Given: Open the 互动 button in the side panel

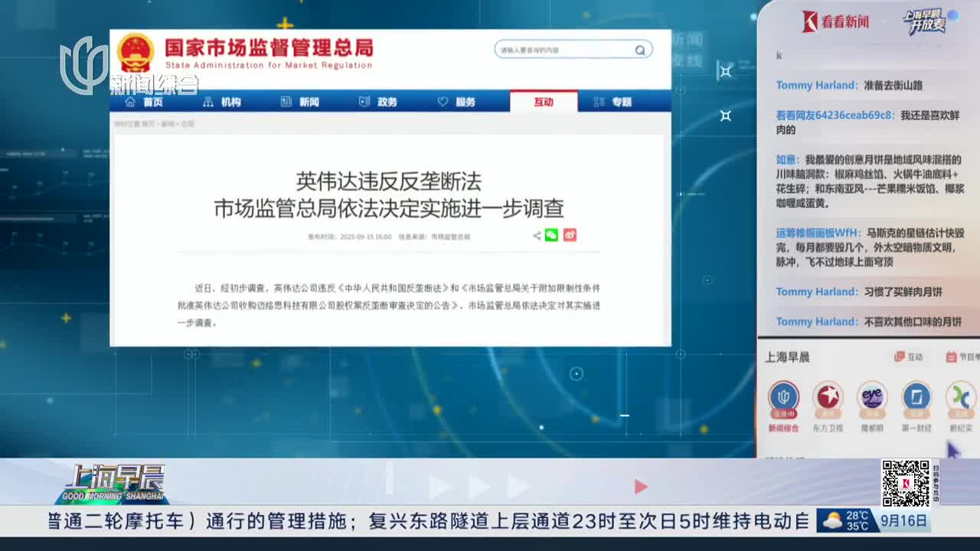Looking at the screenshot, I should click(909, 357).
